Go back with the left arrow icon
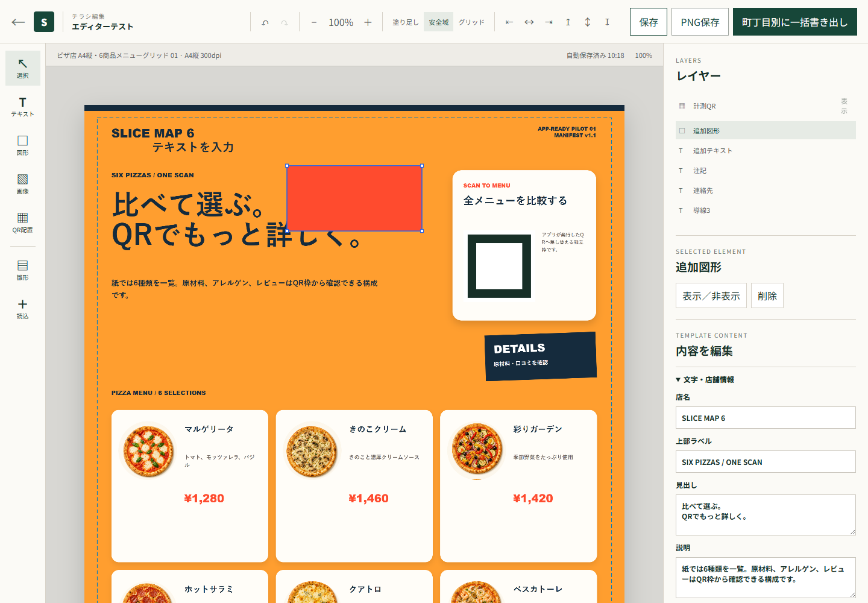 click(x=18, y=22)
